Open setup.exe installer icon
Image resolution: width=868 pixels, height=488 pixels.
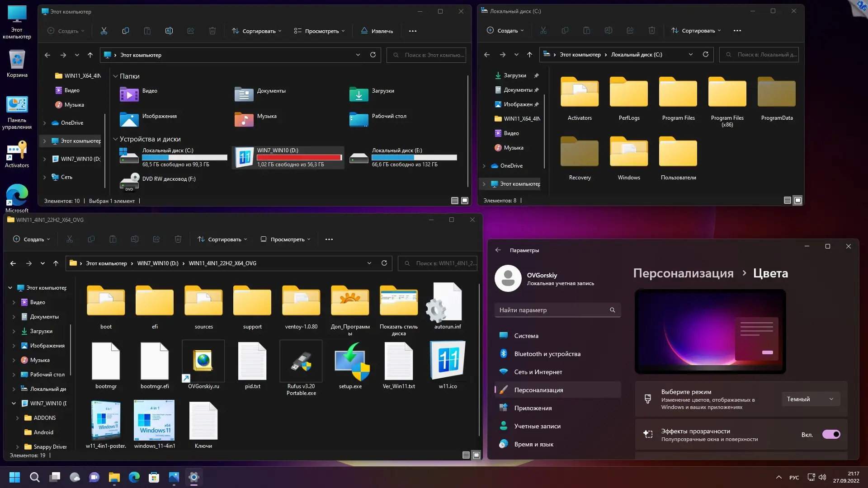[x=350, y=362]
